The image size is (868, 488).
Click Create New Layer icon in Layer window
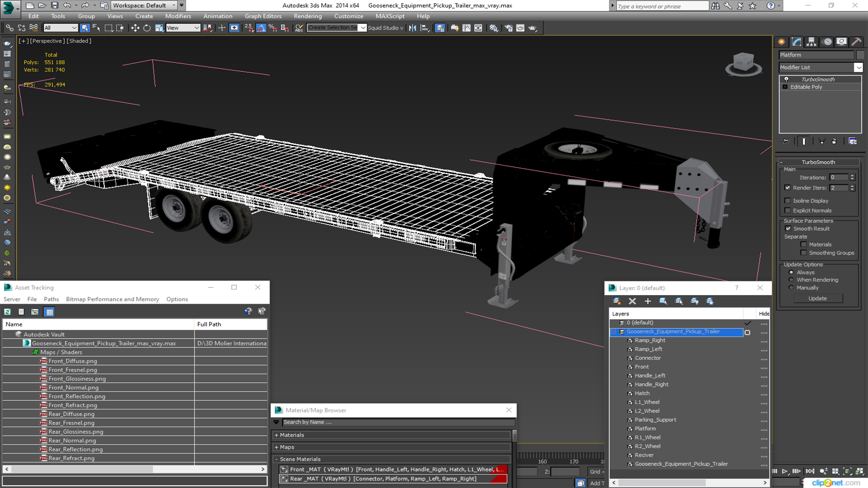point(617,301)
